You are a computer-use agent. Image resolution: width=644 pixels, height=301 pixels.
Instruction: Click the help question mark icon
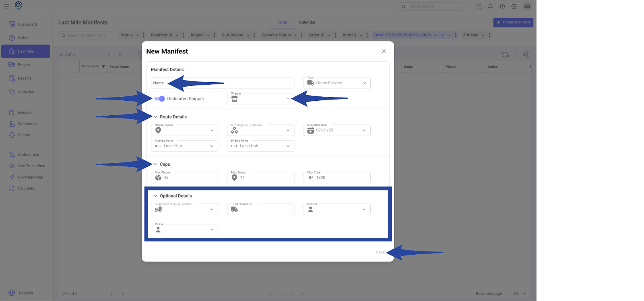[479, 6]
